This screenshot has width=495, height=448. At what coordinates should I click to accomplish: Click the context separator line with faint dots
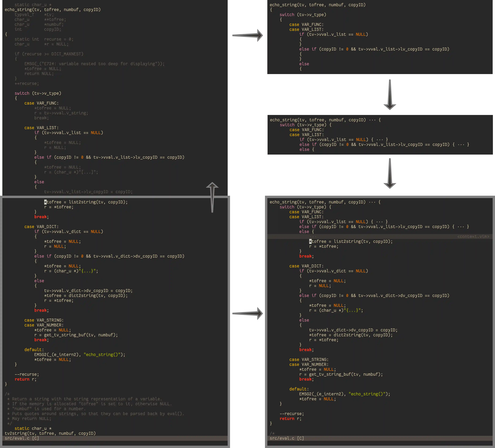(x=313, y=236)
